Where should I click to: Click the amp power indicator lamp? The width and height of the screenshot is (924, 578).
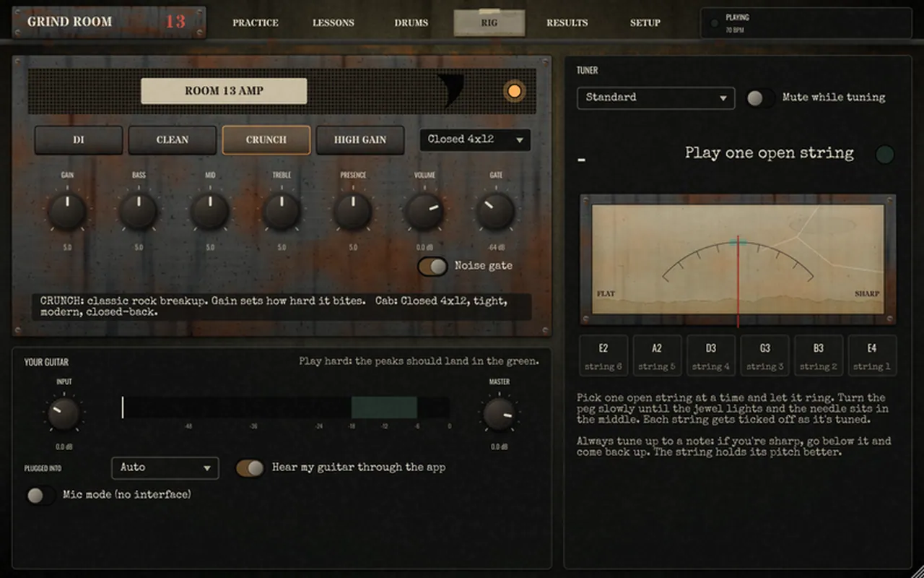click(514, 92)
